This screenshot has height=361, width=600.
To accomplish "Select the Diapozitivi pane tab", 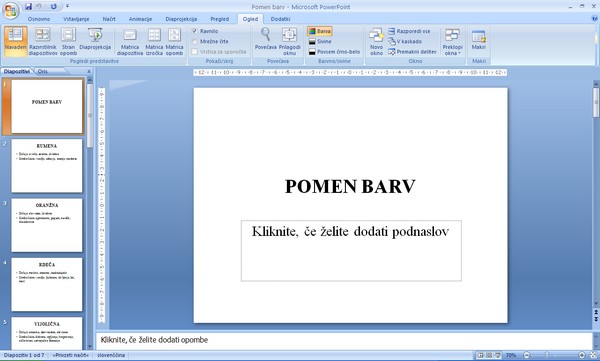I will coord(16,72).
